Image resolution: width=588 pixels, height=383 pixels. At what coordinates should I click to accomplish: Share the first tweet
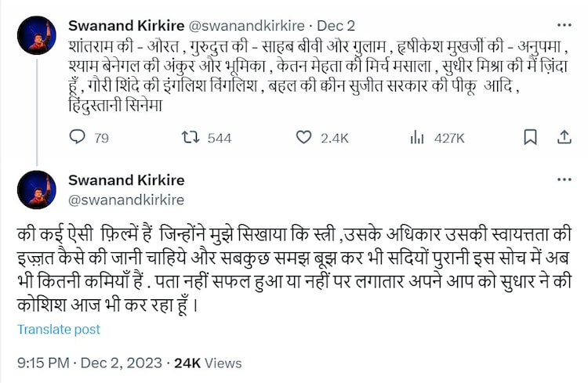(x=564, y=138)
